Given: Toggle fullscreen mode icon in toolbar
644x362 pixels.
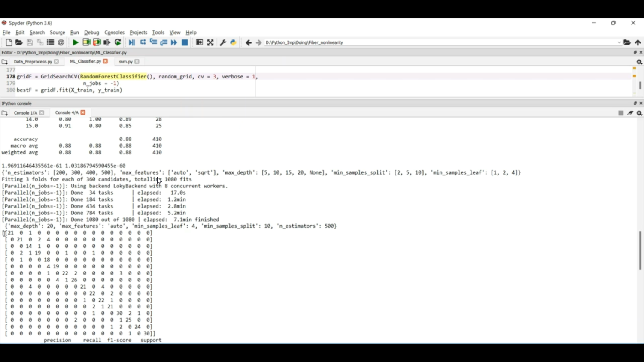Looking at the screenshot, I should tap(210, 42).
